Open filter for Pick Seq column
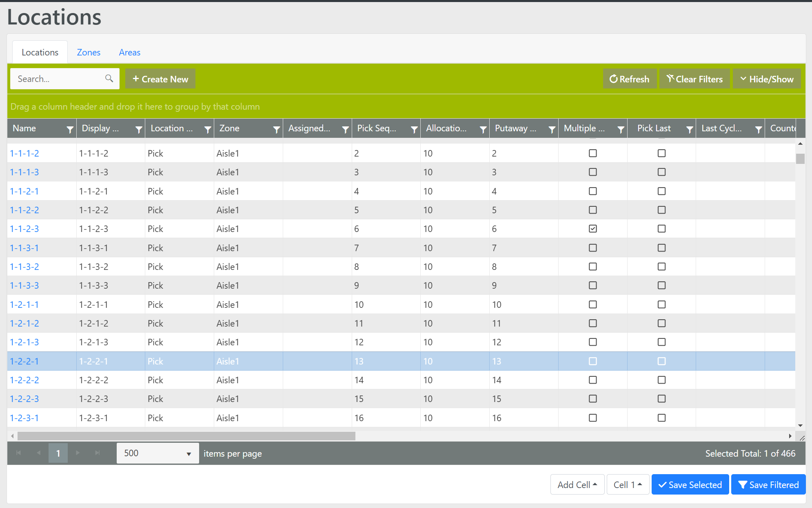This screenshot has height=508, width=812. coord(414,129)
